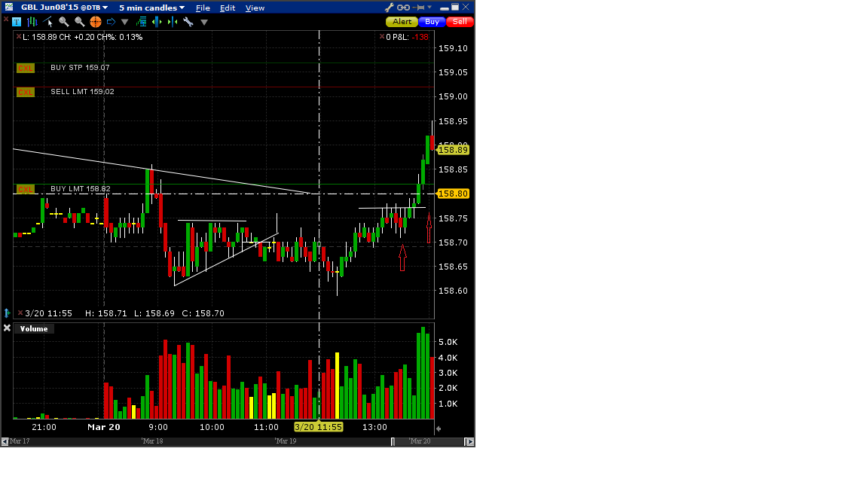
Task: Click the right arrow of the timeline scrollbar
Action: point(469,441)
